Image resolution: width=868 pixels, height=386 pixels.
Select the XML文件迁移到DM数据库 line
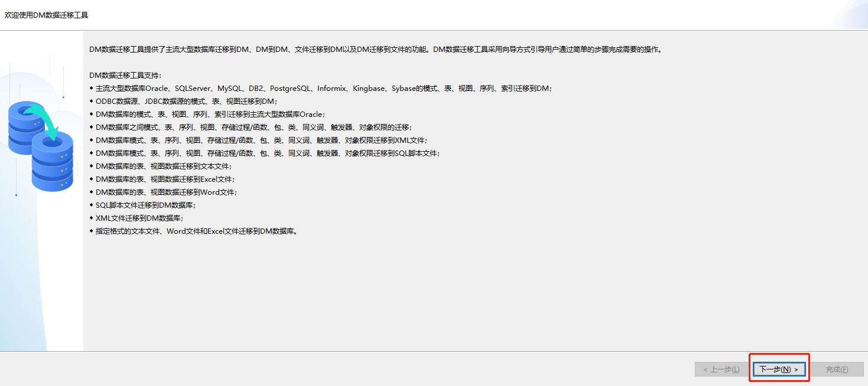point(136,218)
